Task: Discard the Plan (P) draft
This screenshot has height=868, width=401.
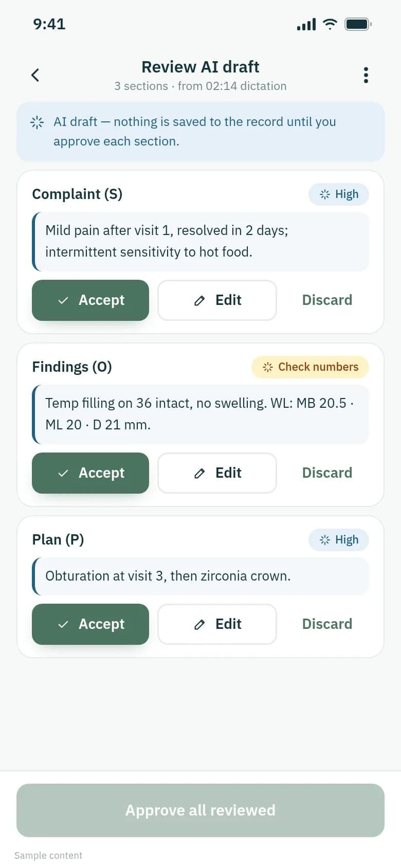Action: coord(327,624)
